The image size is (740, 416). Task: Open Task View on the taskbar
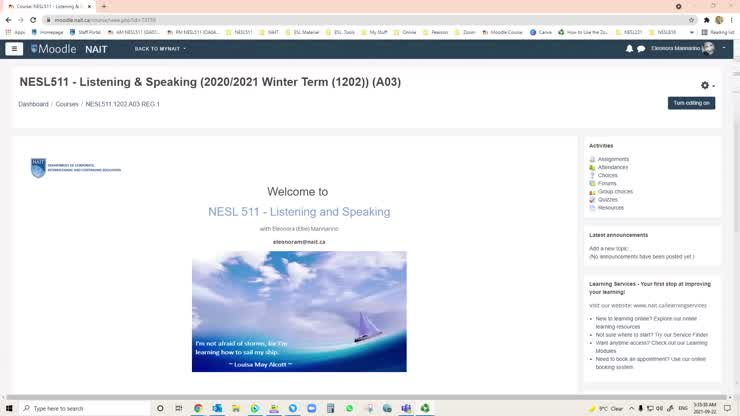coord(179,408)
